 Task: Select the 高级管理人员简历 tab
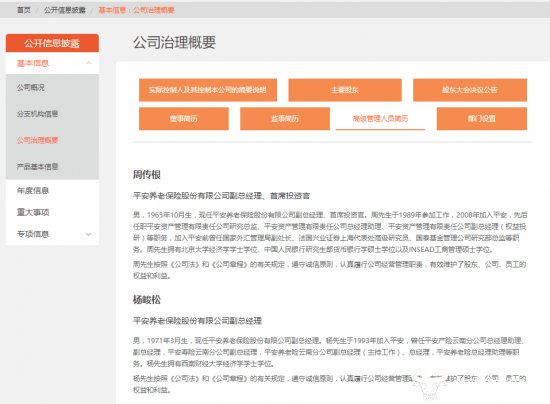pos(380,119)
